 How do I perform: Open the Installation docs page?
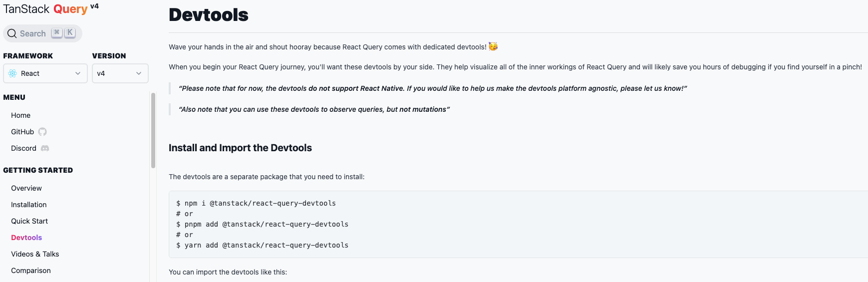point(29,205)
